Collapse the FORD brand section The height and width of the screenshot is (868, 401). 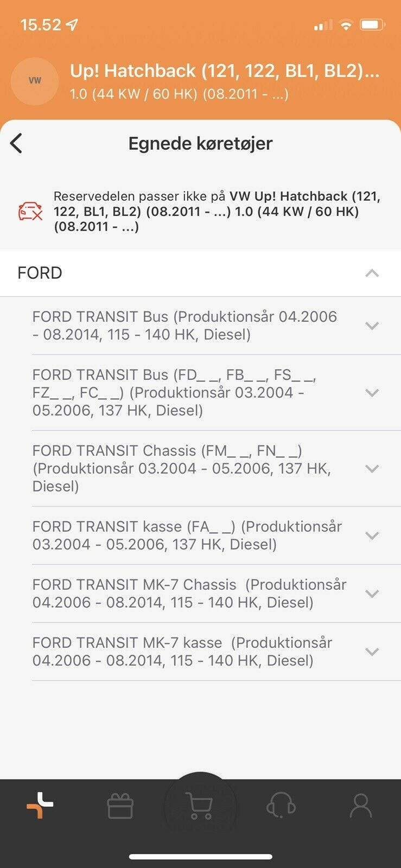pos(372,273)
